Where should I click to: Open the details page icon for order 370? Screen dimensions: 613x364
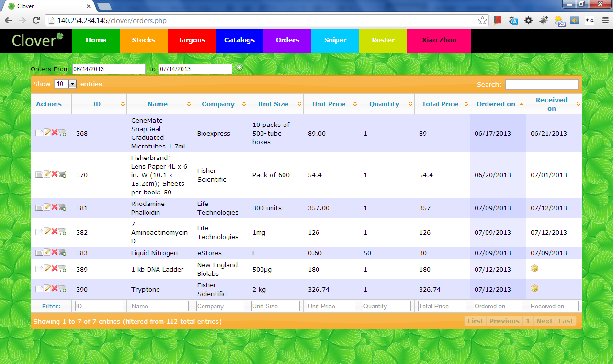click(x=39, y=174)
